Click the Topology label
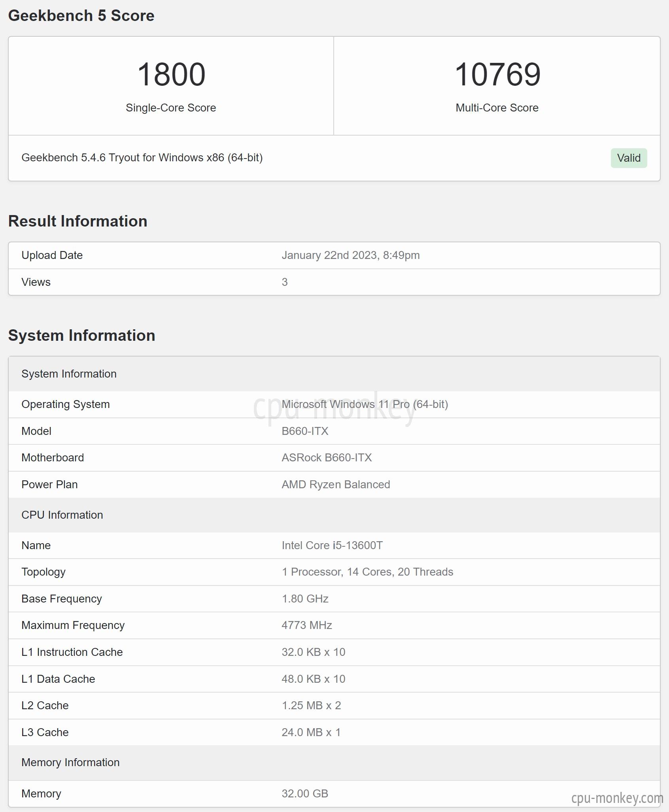This screenshot has height=812, width=669. (x=43, y=572)
